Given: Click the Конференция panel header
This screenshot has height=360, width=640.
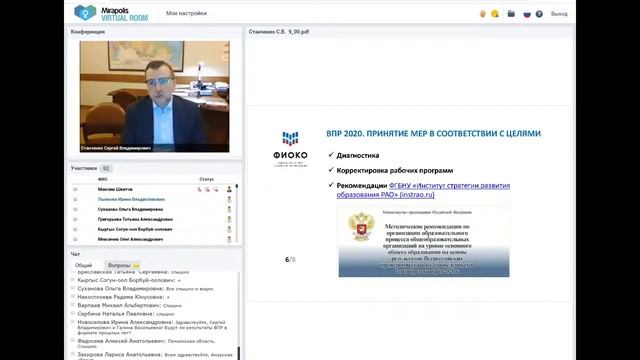Looking at the screenshot, I should pos(88,31).
